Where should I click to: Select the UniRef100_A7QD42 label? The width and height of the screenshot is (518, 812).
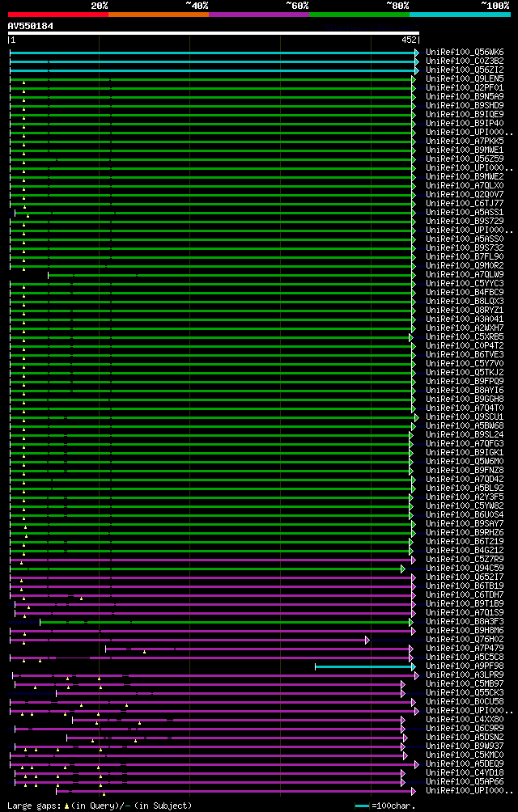pyautogui.click(x=465, y=479)
